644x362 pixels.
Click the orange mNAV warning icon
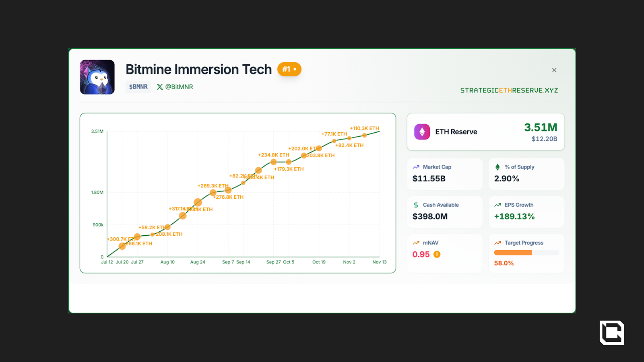coord(437,255)
